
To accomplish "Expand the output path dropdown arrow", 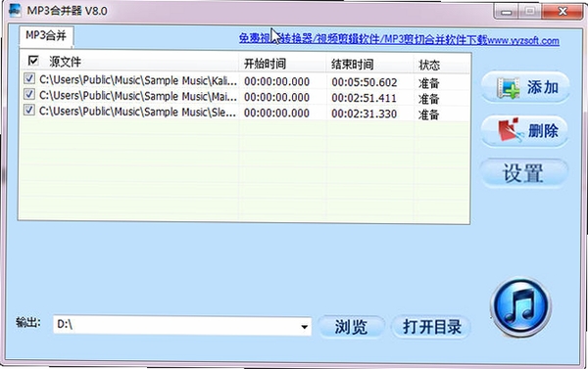I will [305, 327].
